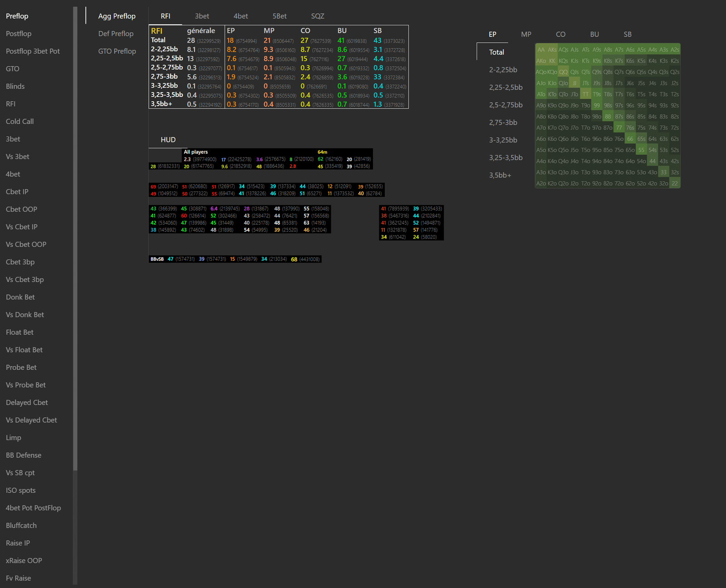Open the Postflop section in sidebar
Viewport: 726px width, 588px height.
click(19, 34)
